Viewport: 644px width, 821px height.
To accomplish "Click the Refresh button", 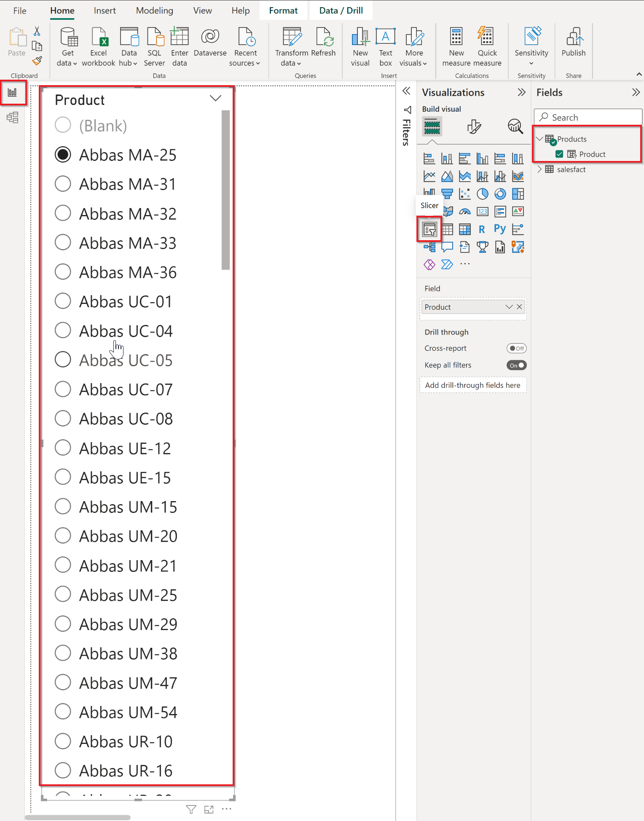I will click(324, 42).
